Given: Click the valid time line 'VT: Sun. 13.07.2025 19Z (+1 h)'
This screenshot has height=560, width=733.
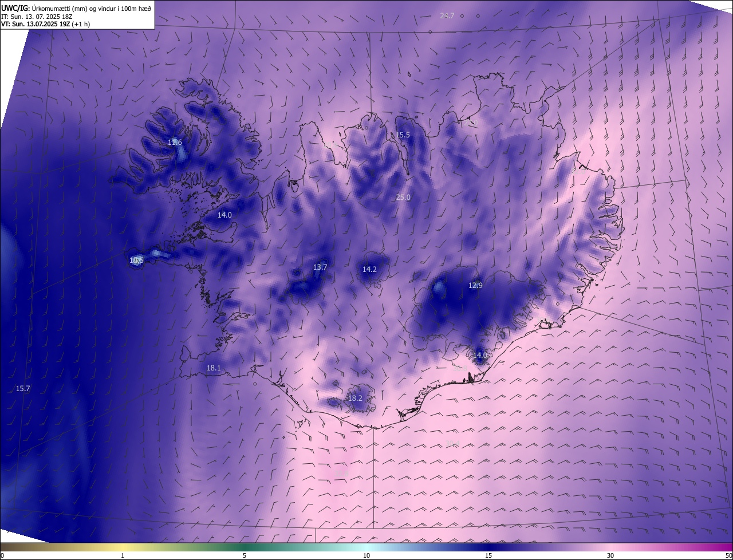Looking at the screenshot, I should 45,24.
